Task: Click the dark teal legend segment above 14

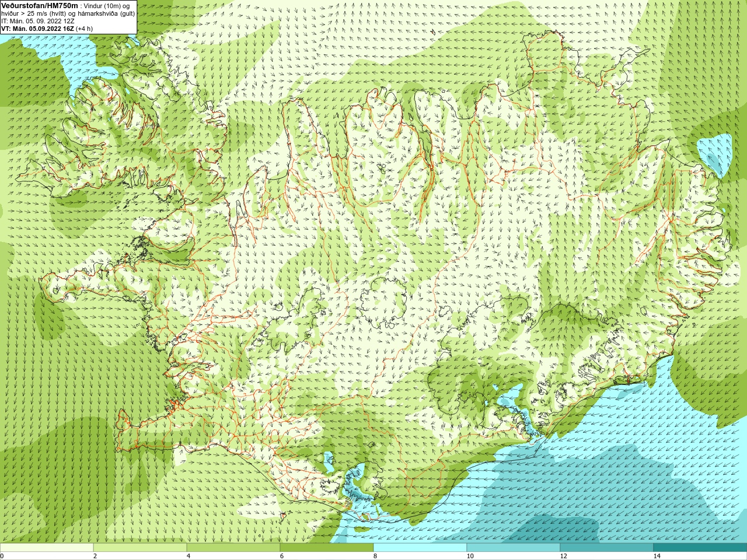Action: pos(700,547)
